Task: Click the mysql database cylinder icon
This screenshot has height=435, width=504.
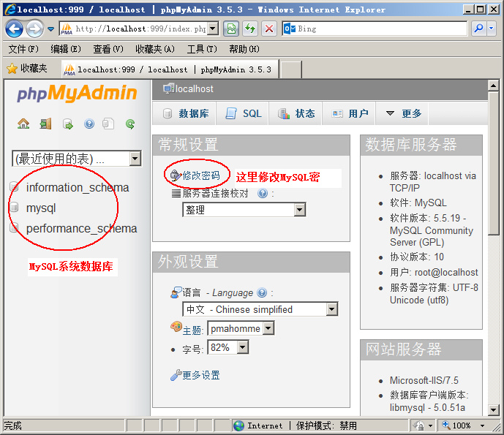Action: tap(13, 207)
